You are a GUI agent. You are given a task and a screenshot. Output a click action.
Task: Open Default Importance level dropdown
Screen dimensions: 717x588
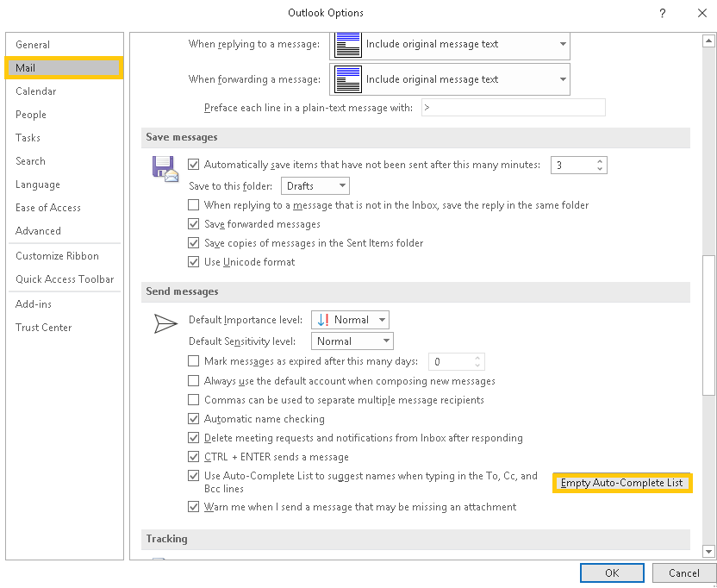point(350,320)
